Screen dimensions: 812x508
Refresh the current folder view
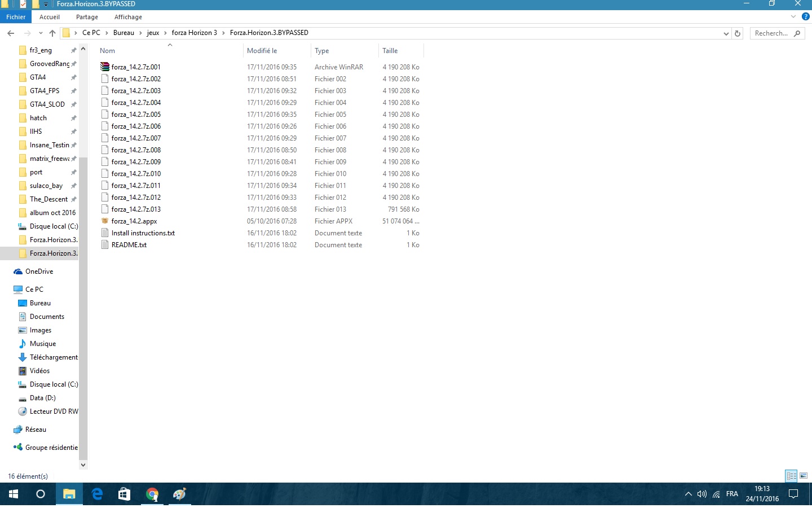click(738, 33)
